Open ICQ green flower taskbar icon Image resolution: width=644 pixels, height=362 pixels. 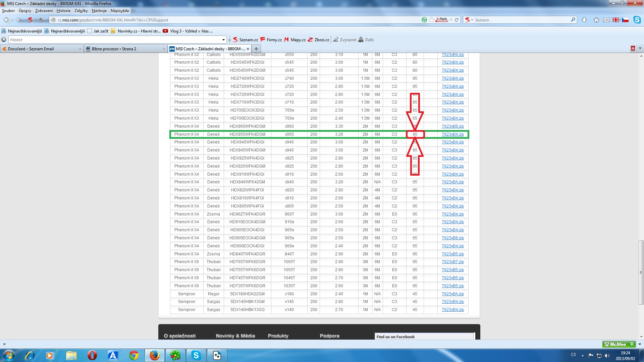pos(175,355)
